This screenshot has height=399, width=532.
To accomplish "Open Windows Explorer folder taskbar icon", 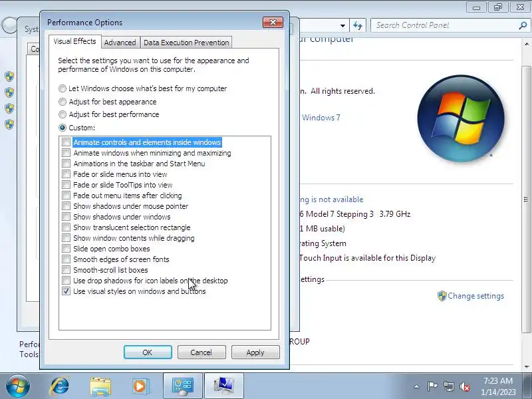I will tap(100, 386).
